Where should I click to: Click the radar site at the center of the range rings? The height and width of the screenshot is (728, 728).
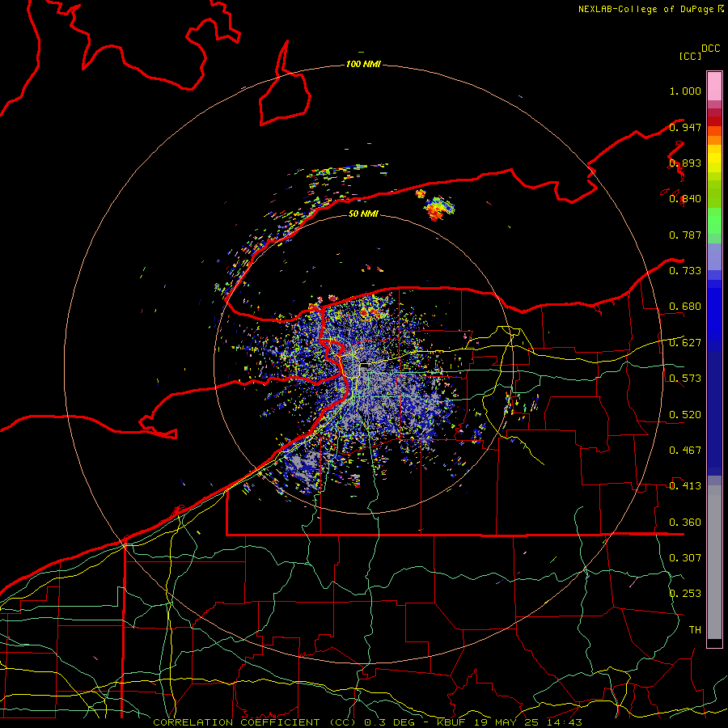tap(364, 365)
